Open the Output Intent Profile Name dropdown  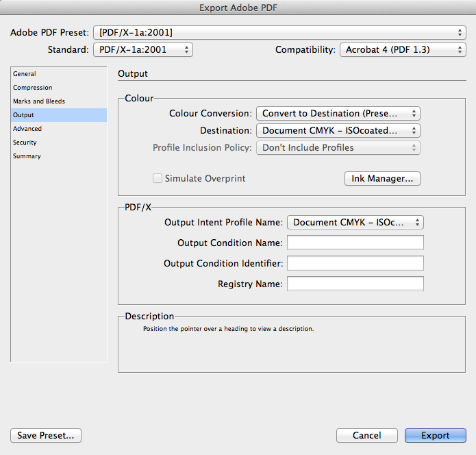pos(355,222)
